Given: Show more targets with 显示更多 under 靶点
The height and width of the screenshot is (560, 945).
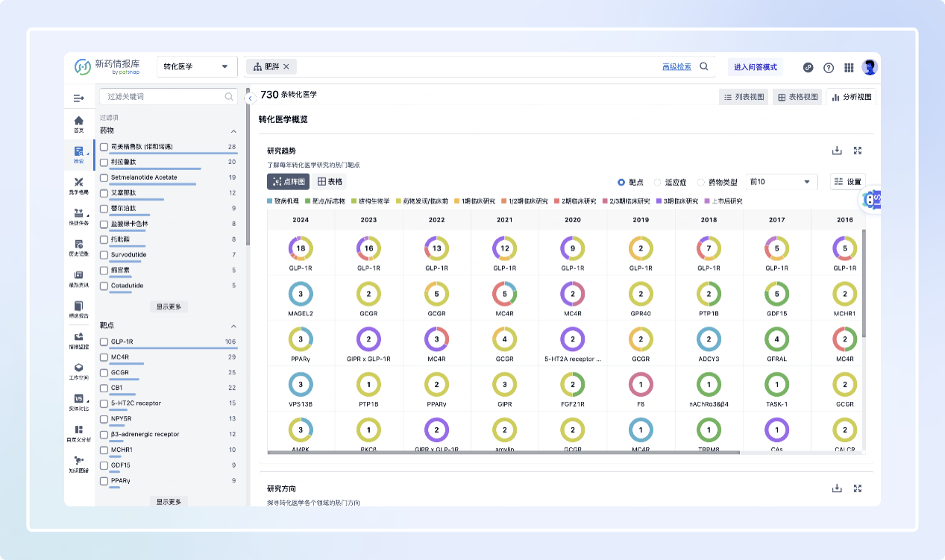Looking at the screenshot, I should 169,501.
